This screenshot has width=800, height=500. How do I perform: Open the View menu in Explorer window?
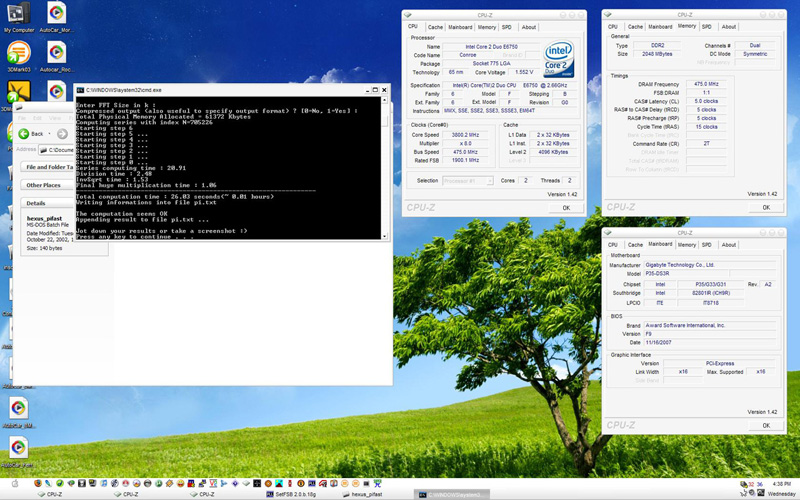[55, 118]
